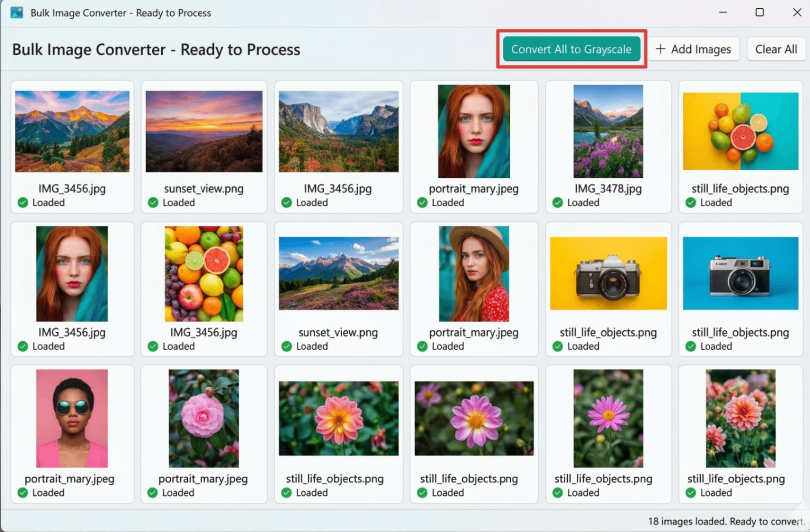Open the camera on yellow background thumbnail
Screen dimensions: 810x532
608,273
